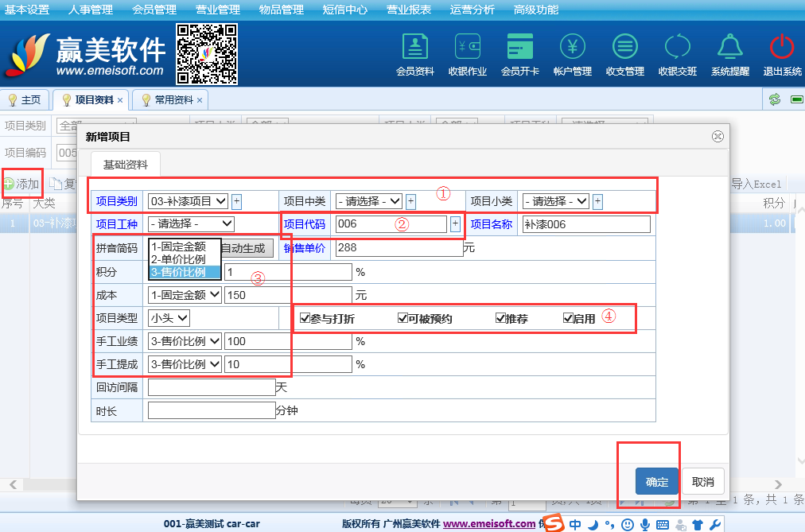Screen dimensions: 805x532
Task: Open the 项目类型 dropdown showing 小头
Action: [169, 318]
